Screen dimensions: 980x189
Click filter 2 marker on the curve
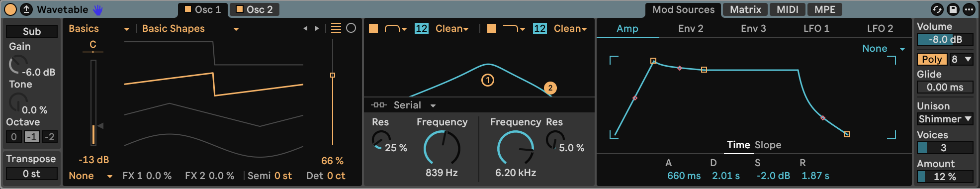[550, 88]
